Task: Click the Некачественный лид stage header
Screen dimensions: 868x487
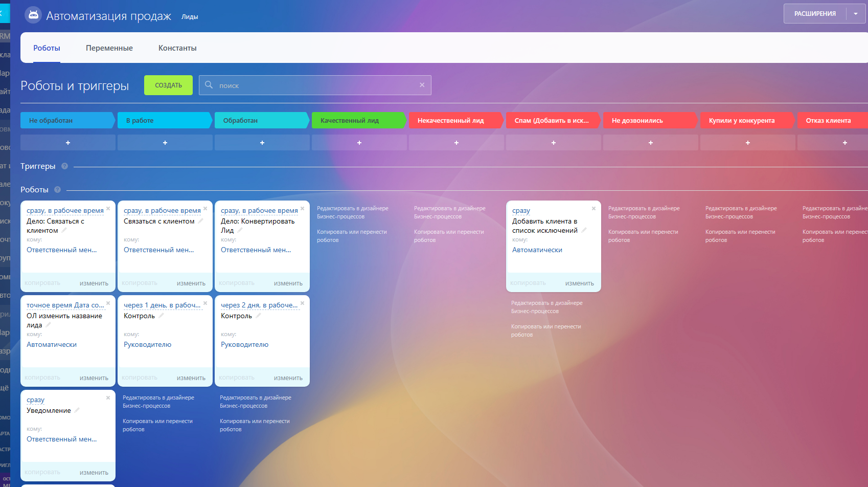Action: 455,120
